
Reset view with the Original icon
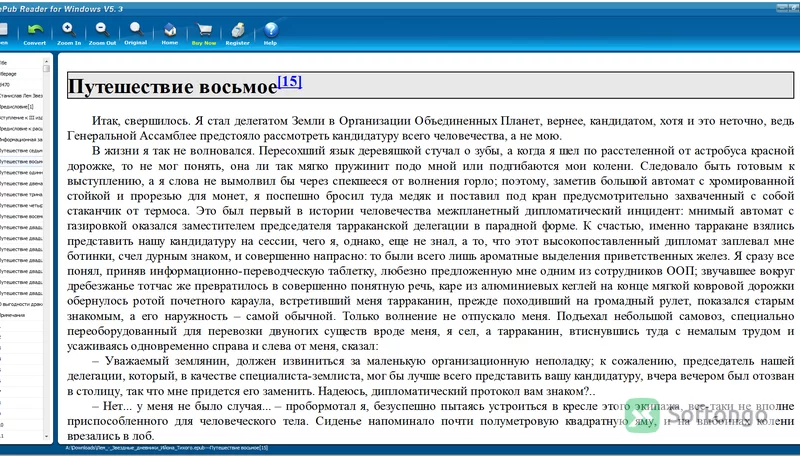point(136,34)
